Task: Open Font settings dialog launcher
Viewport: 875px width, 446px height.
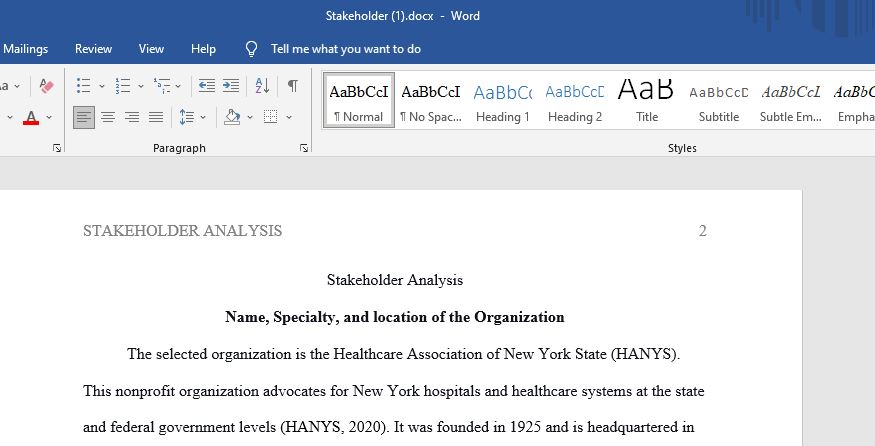Action: [56, 148]
